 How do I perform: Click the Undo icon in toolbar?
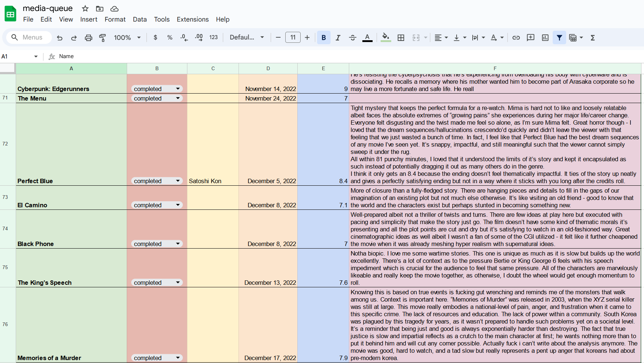tap(60, 38)
